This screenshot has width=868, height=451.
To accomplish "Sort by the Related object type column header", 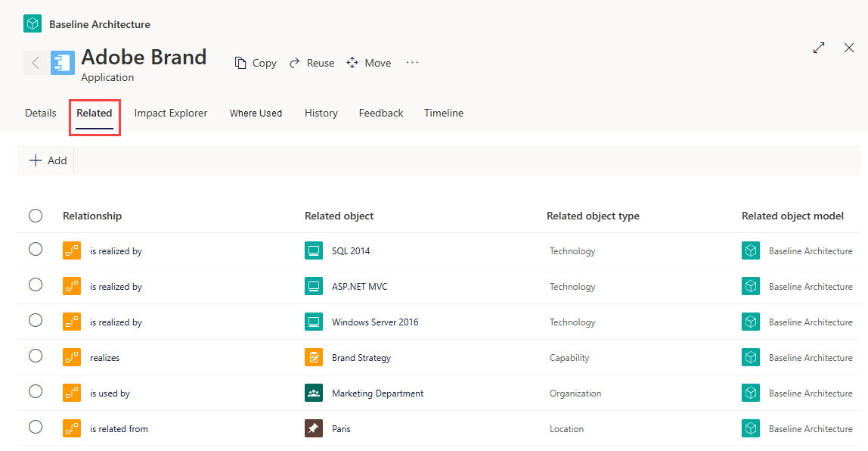I will [593, 216].
